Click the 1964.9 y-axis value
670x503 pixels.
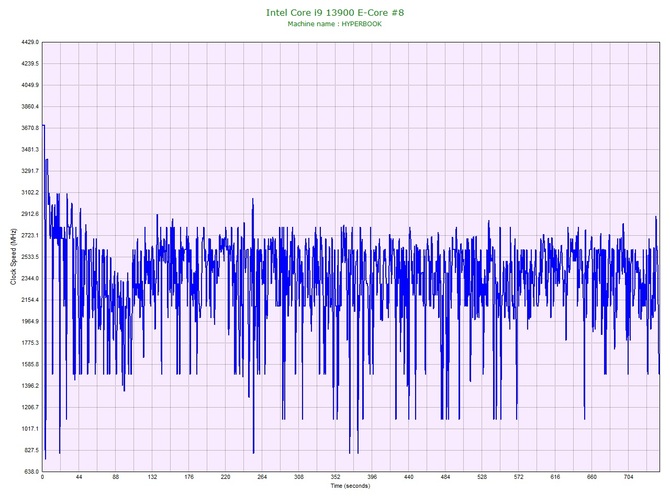click(30, 321)
